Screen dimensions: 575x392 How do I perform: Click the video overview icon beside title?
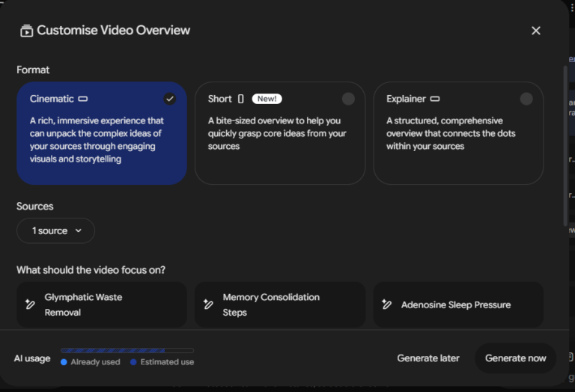coord(26,31)
